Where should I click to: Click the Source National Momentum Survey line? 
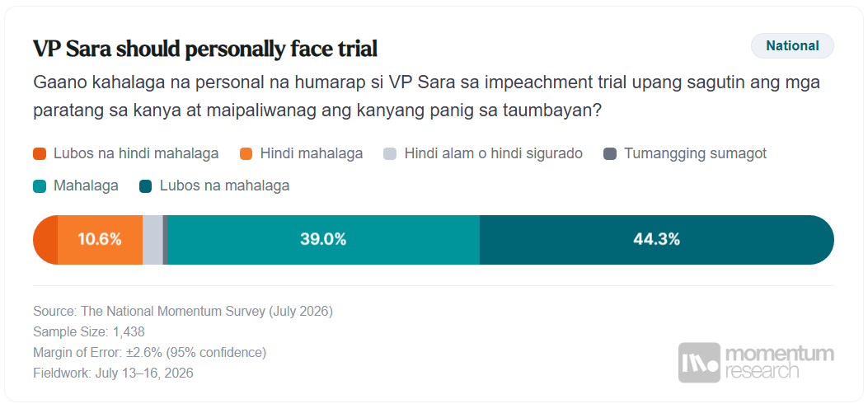click(183, 311)
